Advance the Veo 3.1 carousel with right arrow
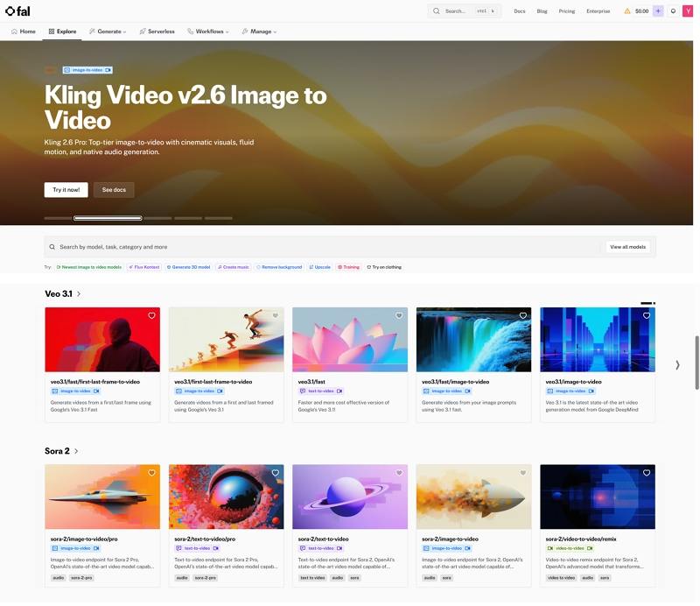The width and height of the screenshot is (700, 606). 677,365
